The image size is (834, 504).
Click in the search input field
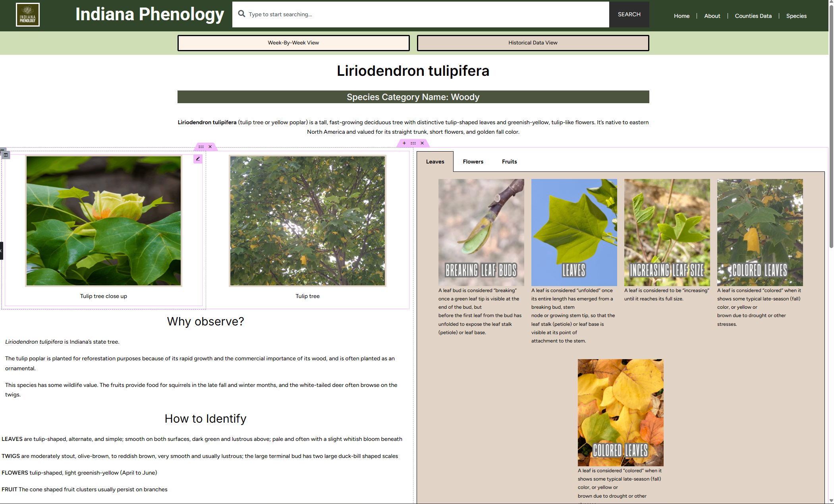click(x=425, y=14)
